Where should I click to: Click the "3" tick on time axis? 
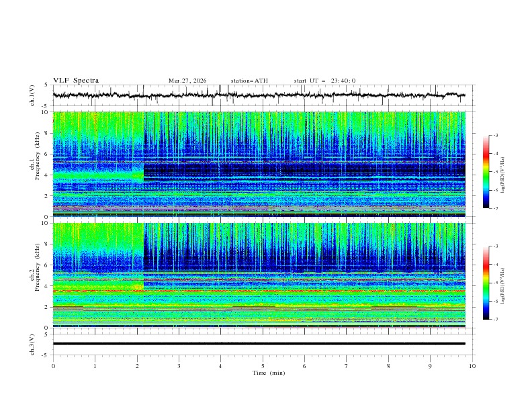click(x=179, y=366)
